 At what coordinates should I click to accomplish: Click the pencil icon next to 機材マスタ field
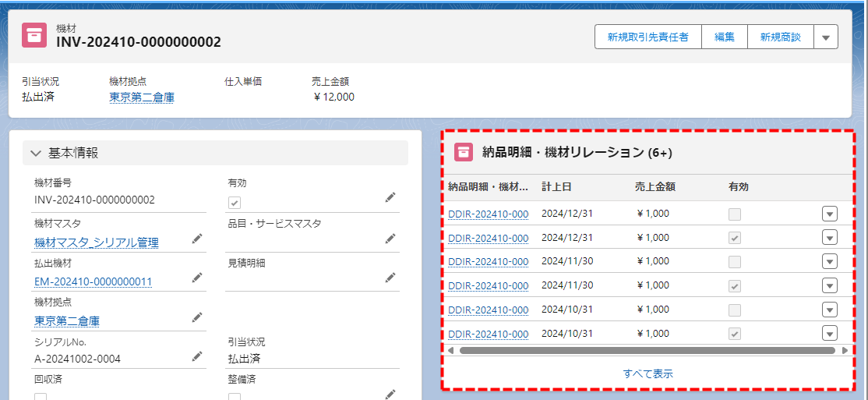pos(197,239)
